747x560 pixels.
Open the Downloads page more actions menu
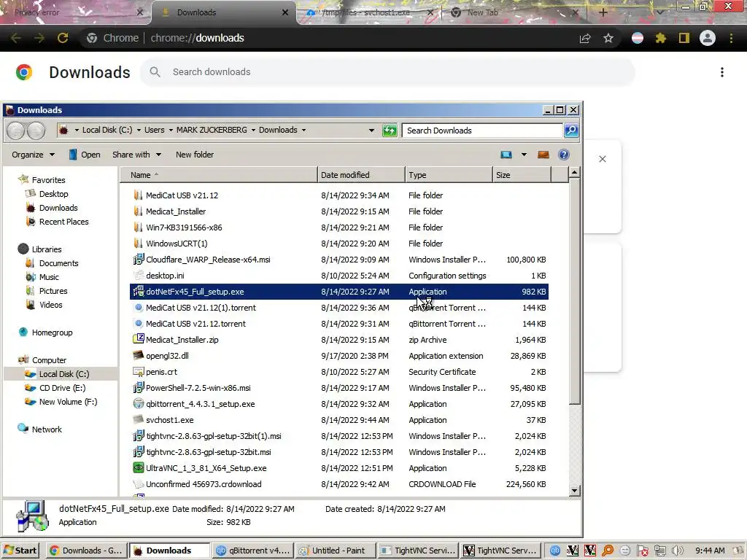pyautogui.click(x=722, y=72)
